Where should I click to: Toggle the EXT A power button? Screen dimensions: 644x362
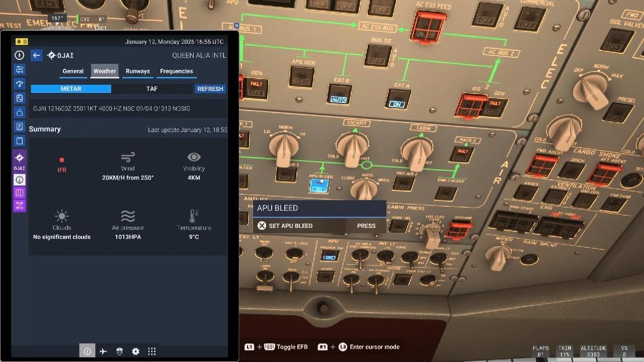pos(398,99)
